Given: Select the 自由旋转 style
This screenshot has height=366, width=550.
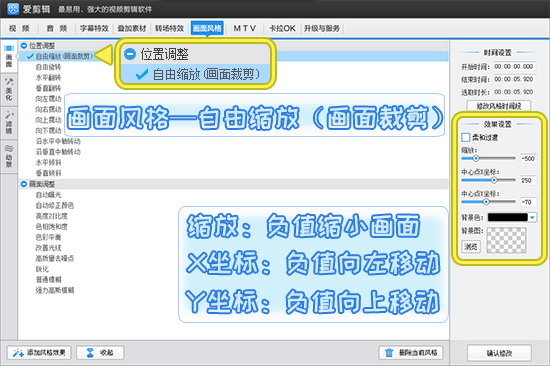Looking at the screenshot, I should [x=48, y=67].
